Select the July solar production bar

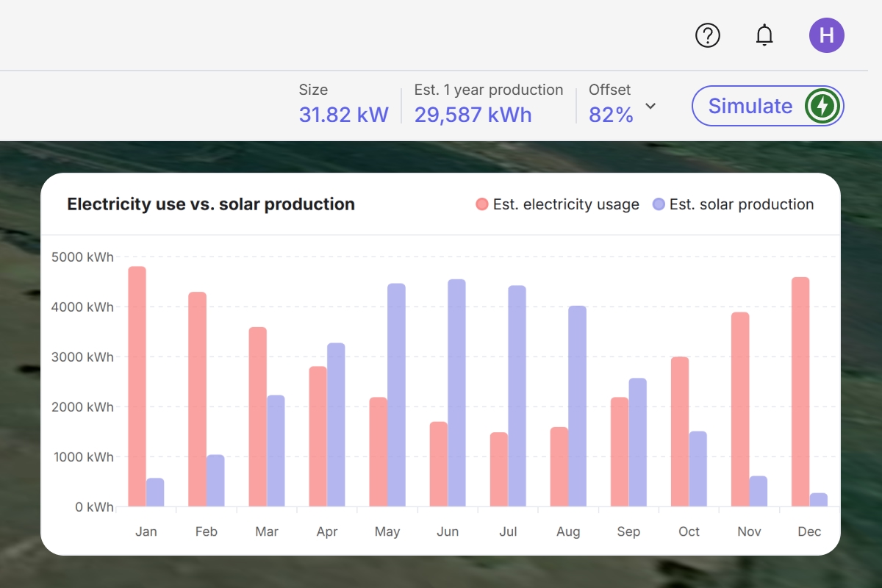coord(517,396)
